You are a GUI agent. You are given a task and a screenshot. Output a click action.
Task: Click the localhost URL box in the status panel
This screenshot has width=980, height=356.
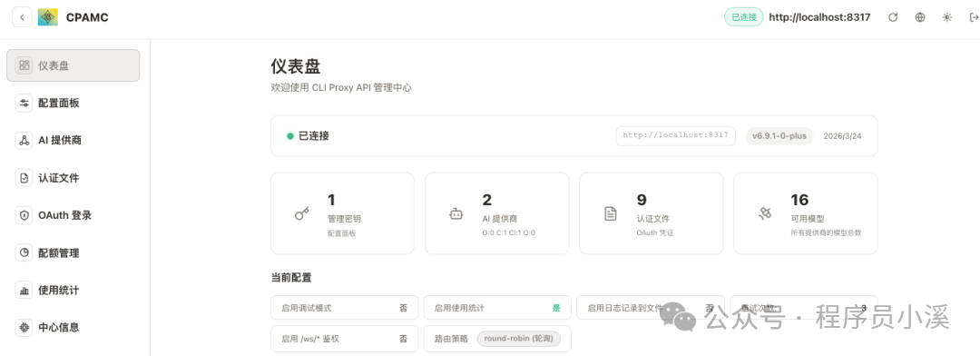tap(676, 135)
